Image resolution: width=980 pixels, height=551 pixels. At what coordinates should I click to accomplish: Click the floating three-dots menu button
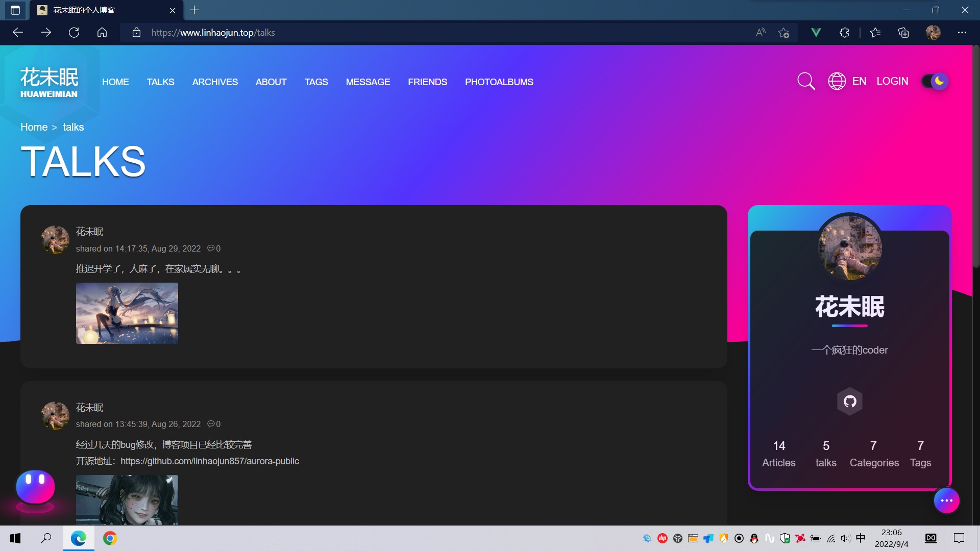[x=946, y=500]
